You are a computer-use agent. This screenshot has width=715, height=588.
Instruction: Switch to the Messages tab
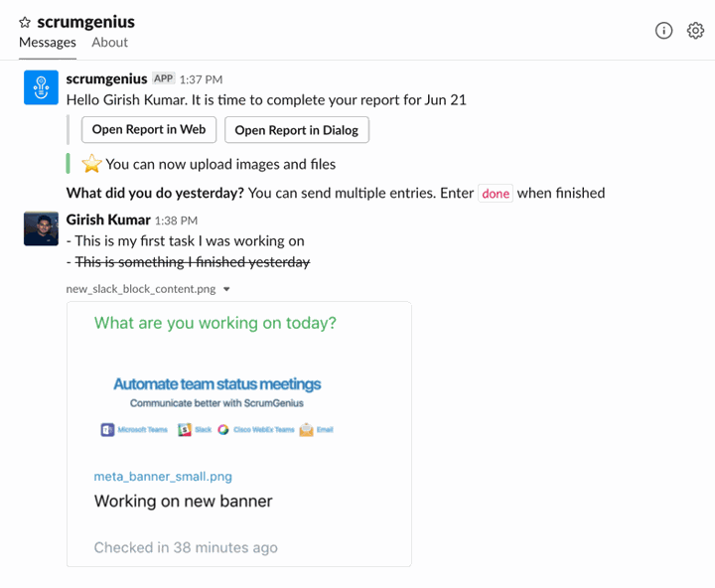coord(48,43)
